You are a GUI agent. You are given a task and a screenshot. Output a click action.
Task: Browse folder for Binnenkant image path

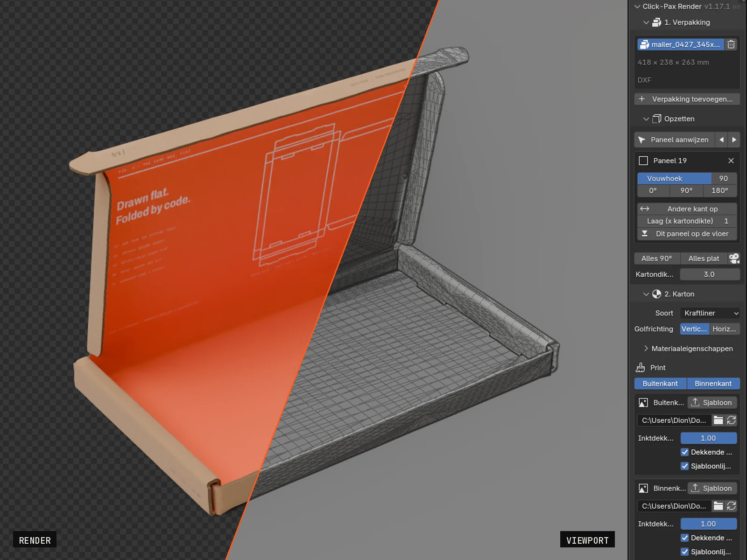click(719, 506)
